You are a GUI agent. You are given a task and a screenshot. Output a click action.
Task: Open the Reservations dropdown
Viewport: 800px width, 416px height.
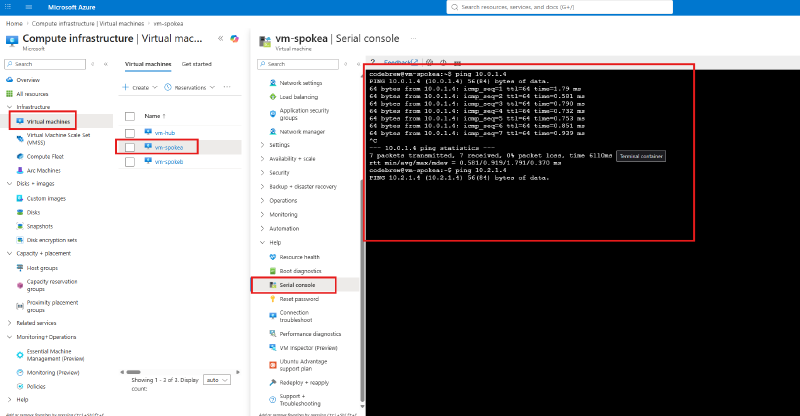tap(190, 87)
